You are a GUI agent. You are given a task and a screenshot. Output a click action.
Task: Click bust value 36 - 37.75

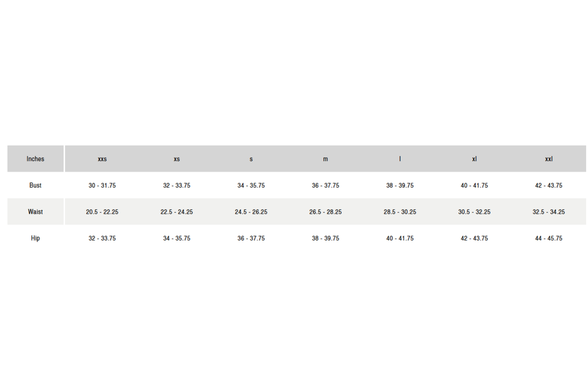[x=326, y=185]
